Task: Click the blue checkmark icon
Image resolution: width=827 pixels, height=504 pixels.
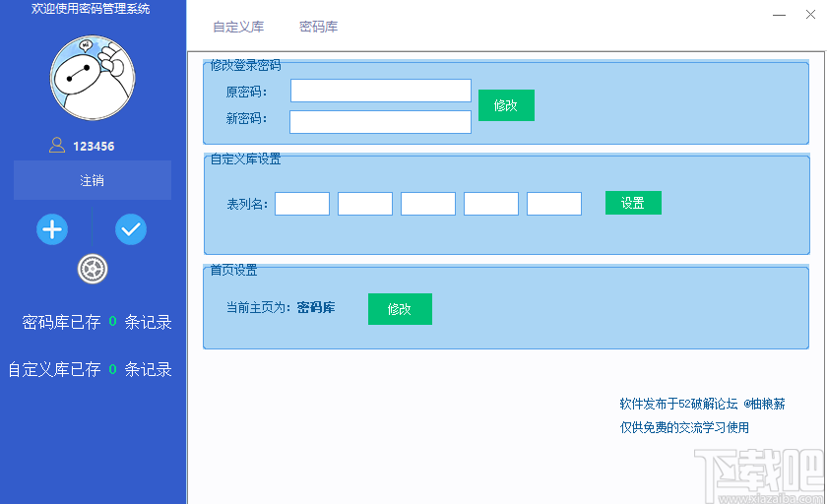Action: 130,229
